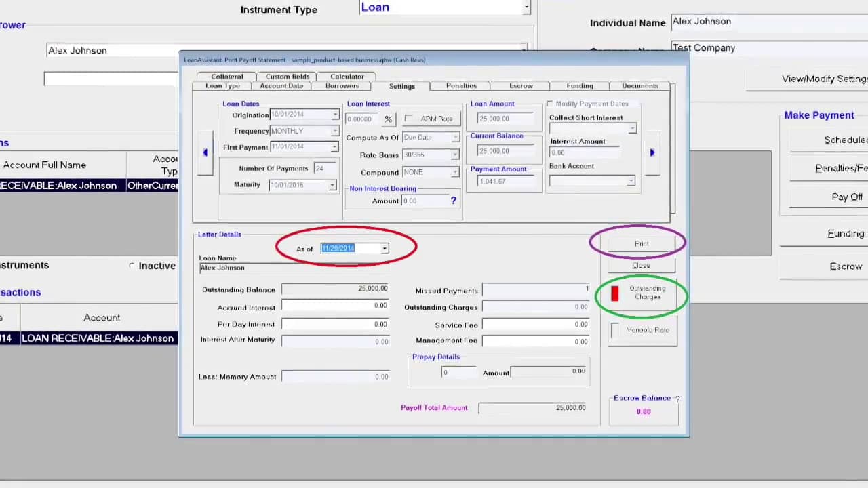
Task: Open the Calculator tab
Action: (x=347, y=77)
